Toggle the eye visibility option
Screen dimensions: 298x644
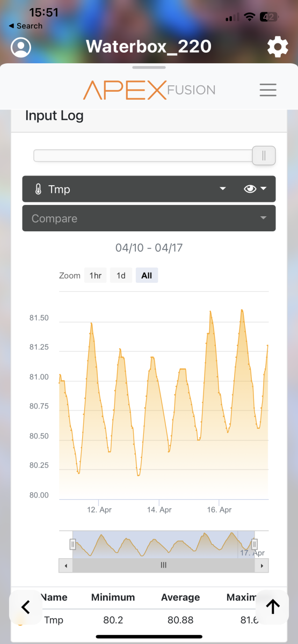click(x=250, y=189)
